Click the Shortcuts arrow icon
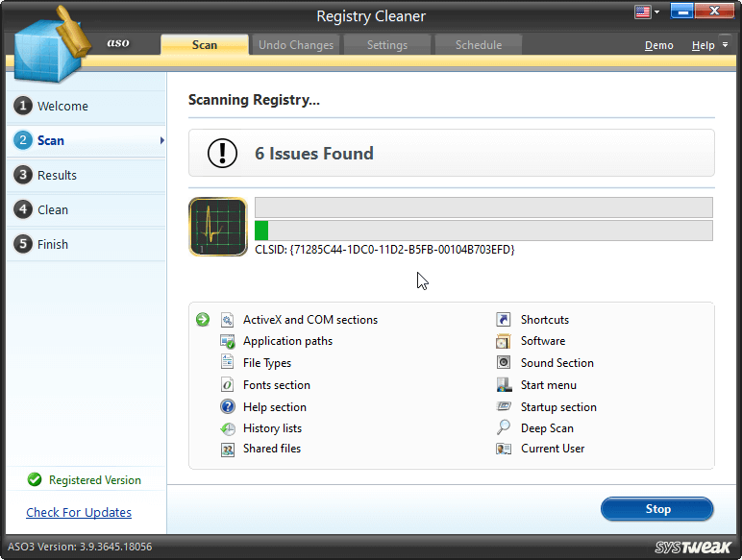742x560 pixels. (x=504, y=320)
